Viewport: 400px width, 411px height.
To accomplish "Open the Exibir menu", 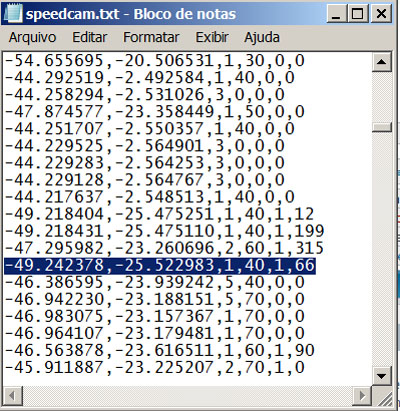I will pyautogui.click(x=212, y=37).
